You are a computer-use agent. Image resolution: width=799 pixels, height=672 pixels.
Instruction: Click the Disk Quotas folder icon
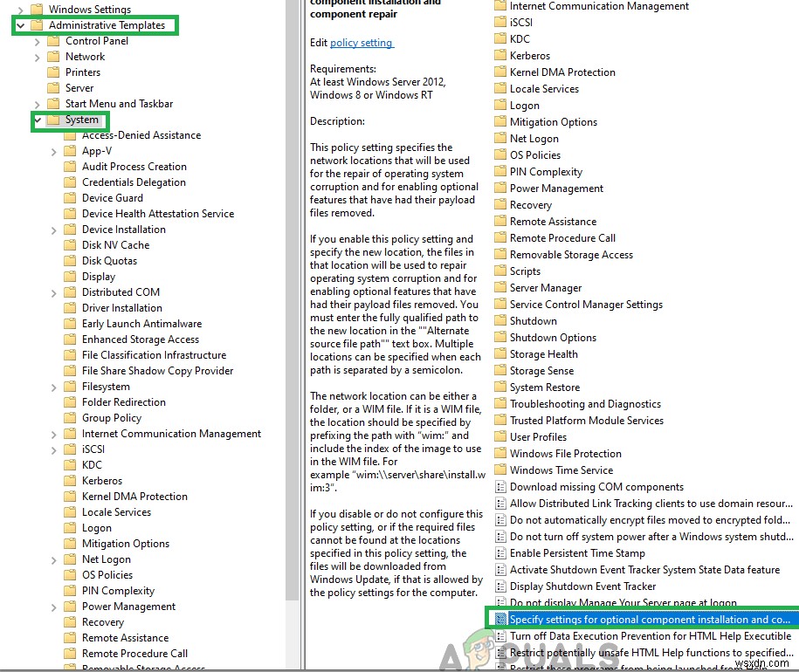(70, 261)
